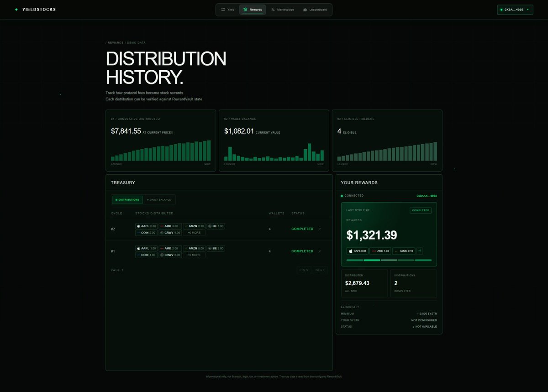
Task: Click the $1,082.01 vault balance value
Action: [239, 131]
